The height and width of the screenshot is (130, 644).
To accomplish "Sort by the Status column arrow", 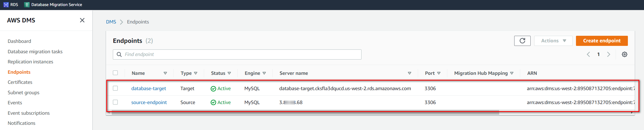I will point(229,73).
